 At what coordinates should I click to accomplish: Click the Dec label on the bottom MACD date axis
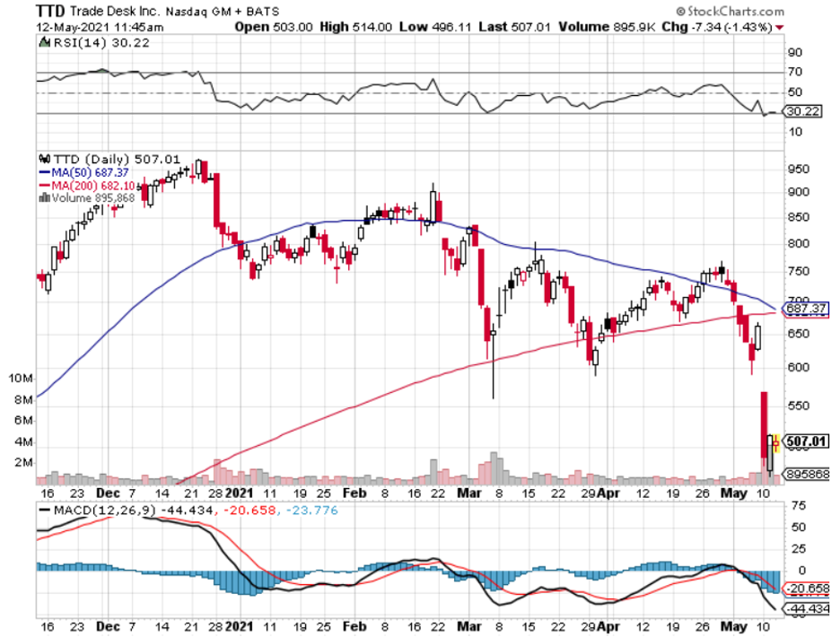pos(108,627)
